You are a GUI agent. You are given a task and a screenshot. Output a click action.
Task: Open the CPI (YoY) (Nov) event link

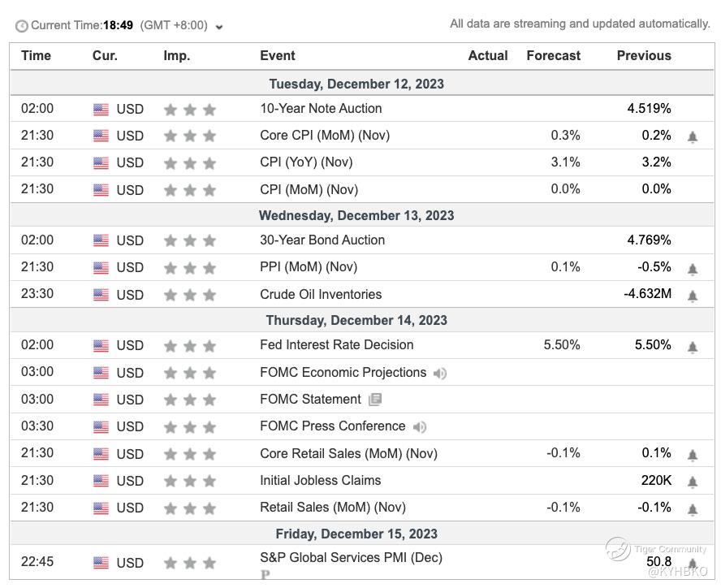pos(306,162)
